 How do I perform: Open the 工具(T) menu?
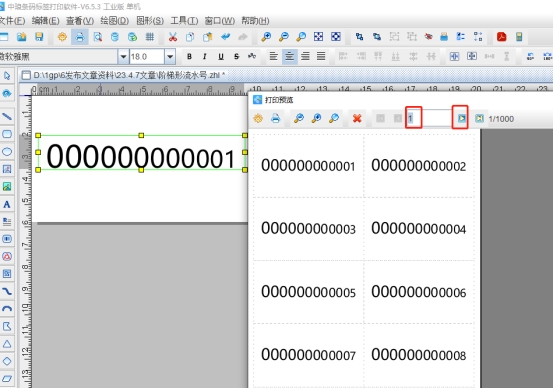click(x=184, y=21)
